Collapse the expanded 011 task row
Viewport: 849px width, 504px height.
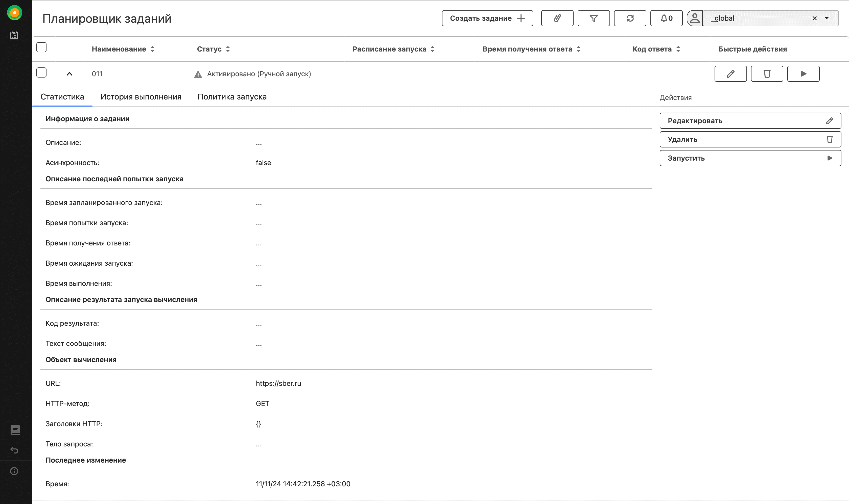click(x=69, y=74)
